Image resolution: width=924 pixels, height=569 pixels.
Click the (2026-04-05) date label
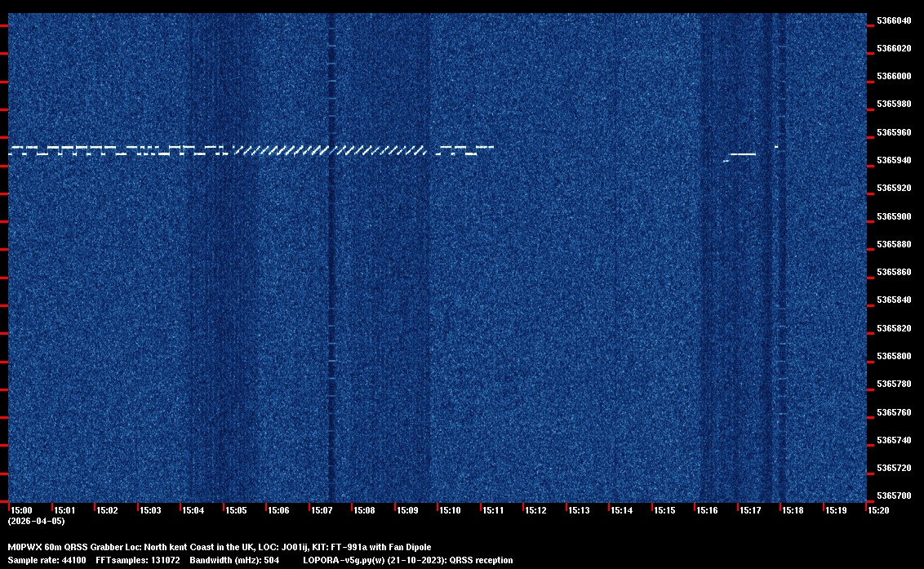tap(37, 521)
